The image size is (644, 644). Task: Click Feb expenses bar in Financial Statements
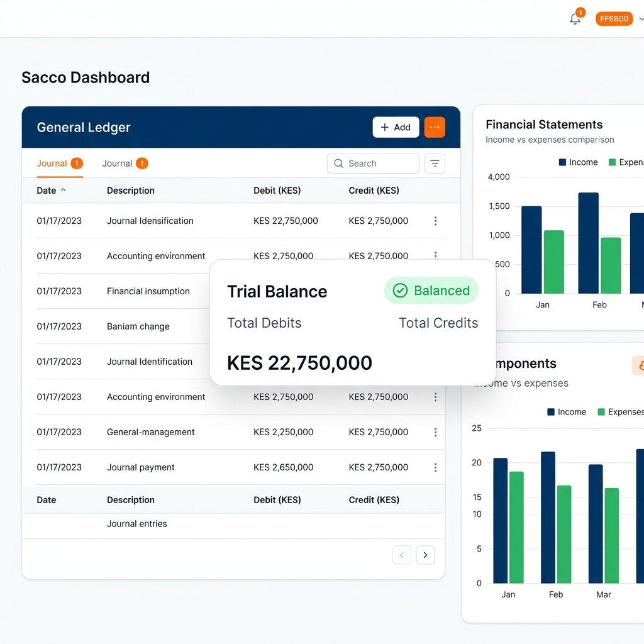[611, 265]
